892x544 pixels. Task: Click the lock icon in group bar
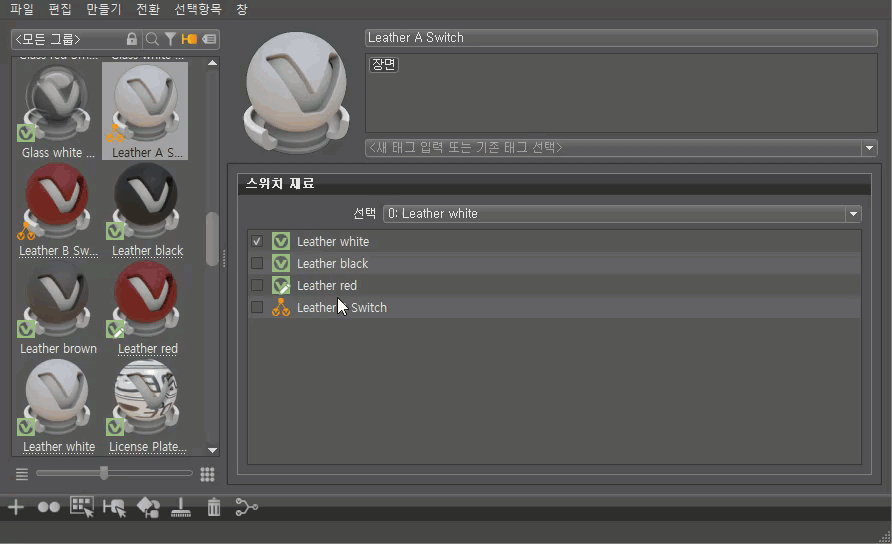pos(131,39)
